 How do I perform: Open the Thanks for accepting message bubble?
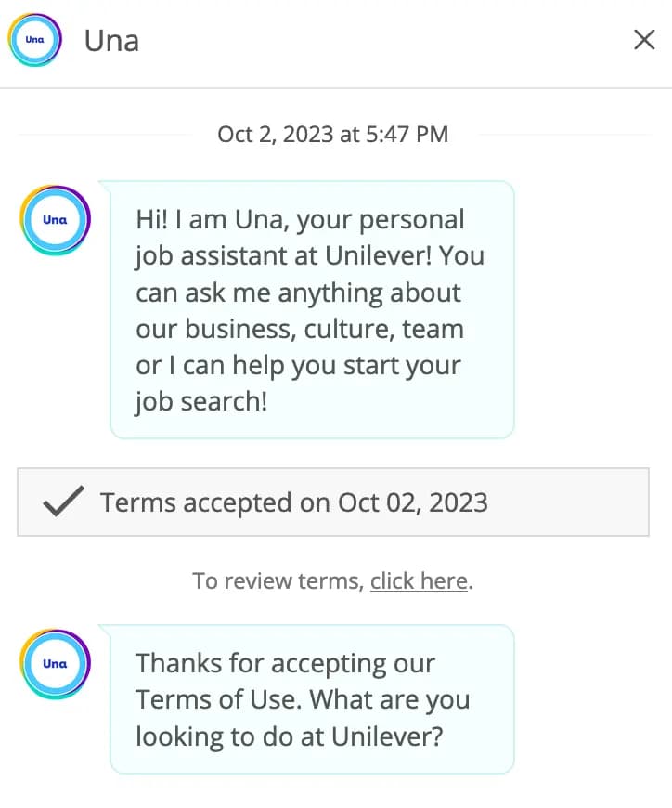(311, 699)
